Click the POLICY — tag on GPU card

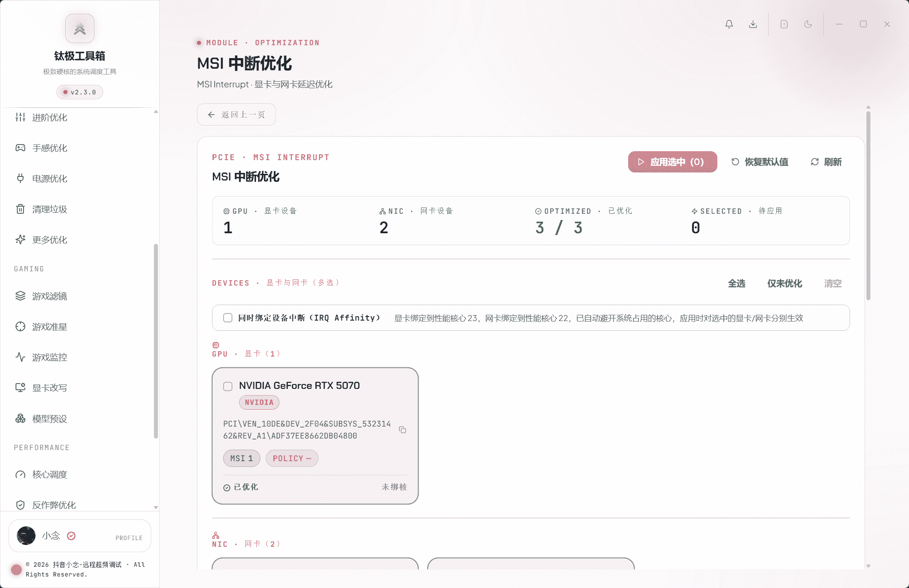(x=292, y=459)
